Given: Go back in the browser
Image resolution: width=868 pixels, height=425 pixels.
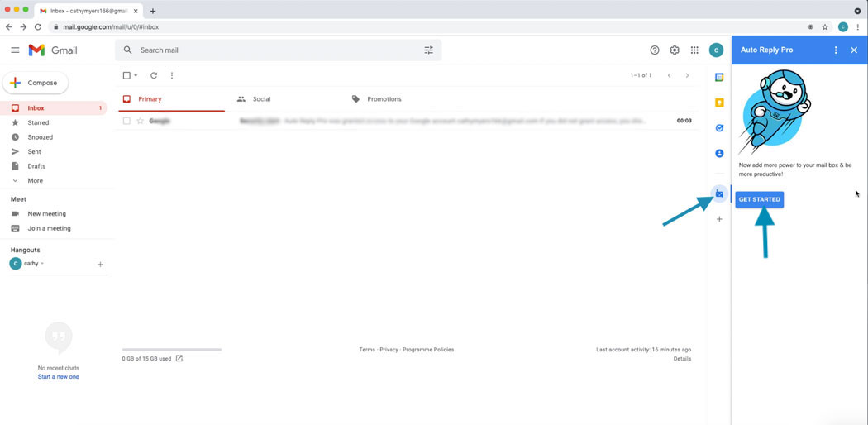Looking at the screenshot, I should (9, 26).
